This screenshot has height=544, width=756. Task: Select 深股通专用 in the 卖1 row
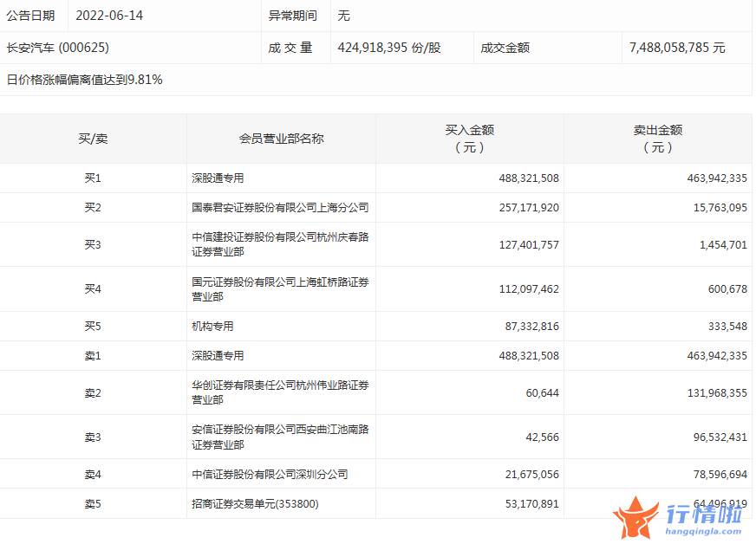[218, 356]
